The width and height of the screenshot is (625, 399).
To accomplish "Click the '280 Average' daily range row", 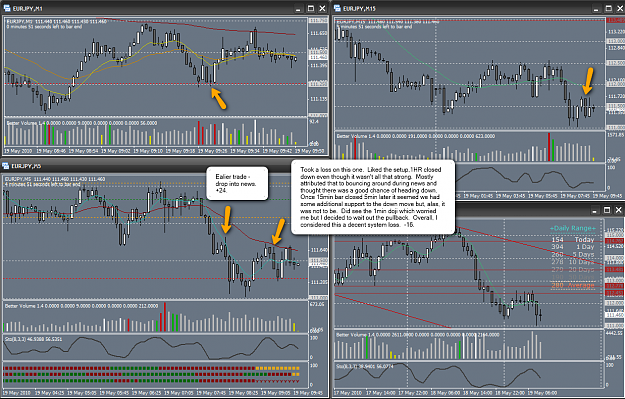I will click(573, 285).
